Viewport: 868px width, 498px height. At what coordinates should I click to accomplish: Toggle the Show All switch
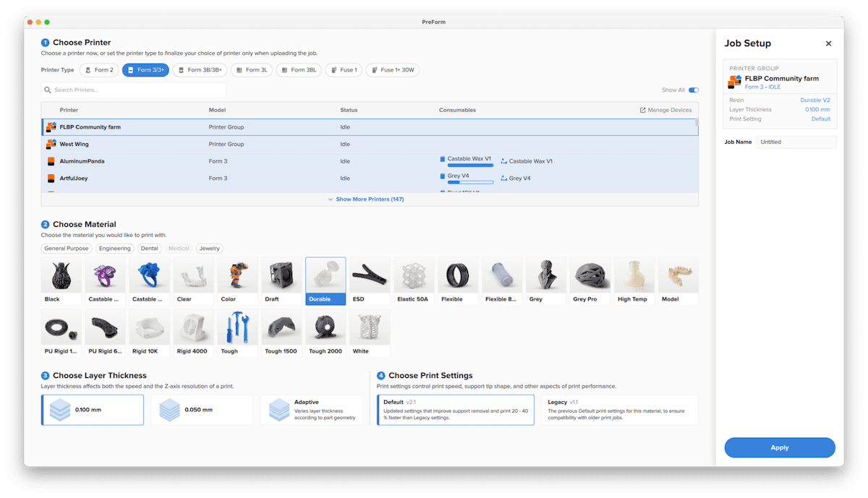click(694, 90)
